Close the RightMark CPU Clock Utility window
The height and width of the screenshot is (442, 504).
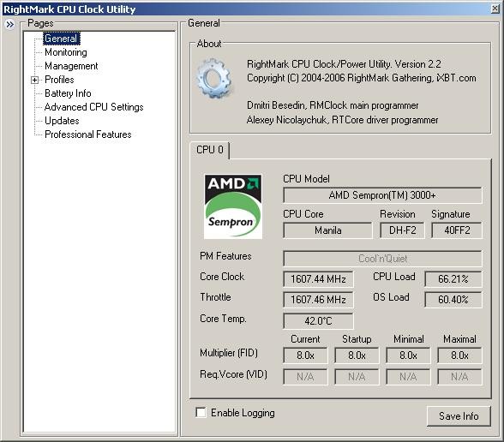click(495, 9)
